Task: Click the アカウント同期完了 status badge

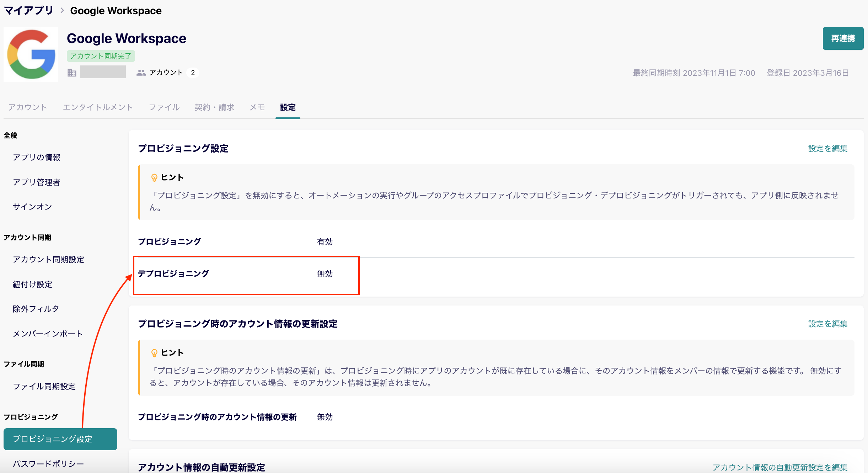Action: click(x=101, y=56)
